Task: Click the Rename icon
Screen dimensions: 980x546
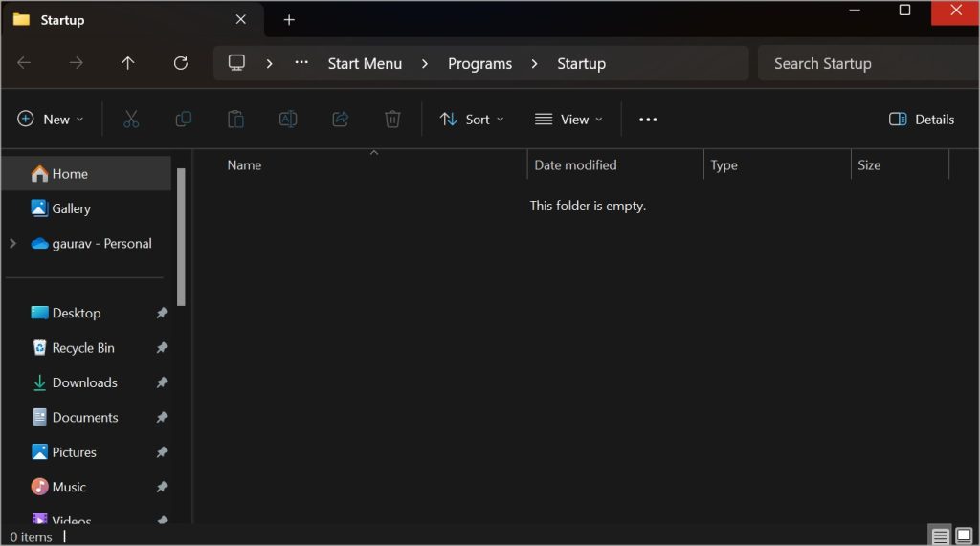Action: coord(288,120)
